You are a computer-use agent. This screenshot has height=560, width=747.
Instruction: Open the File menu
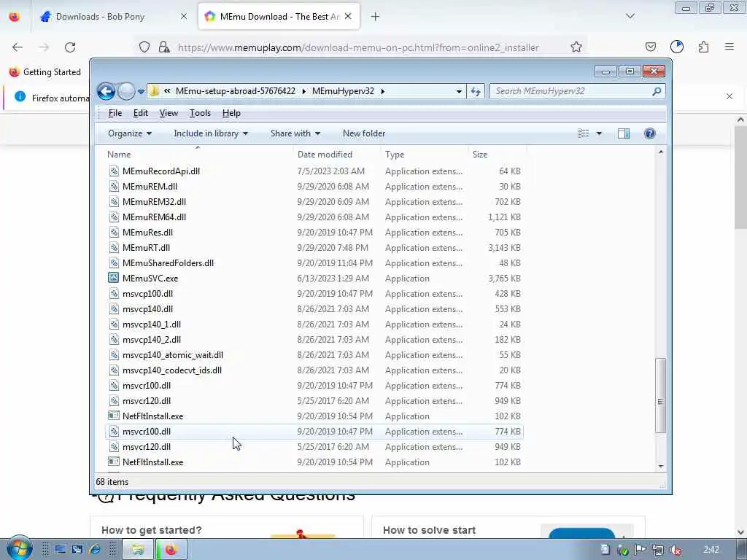115,113
